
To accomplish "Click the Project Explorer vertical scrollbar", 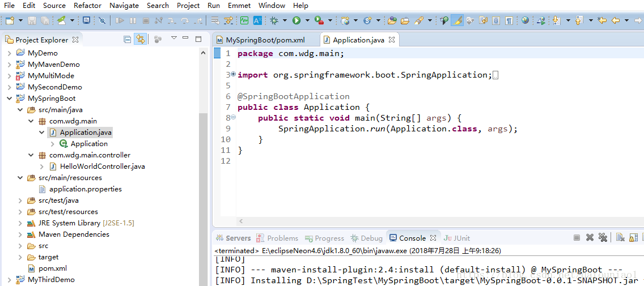I will pos(203,170).
